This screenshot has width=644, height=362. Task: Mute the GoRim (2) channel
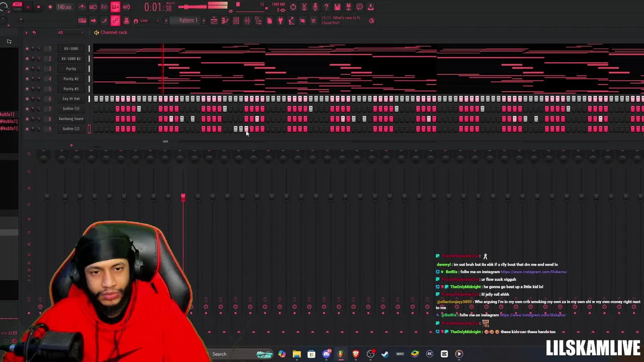click(x=27, y=129)
